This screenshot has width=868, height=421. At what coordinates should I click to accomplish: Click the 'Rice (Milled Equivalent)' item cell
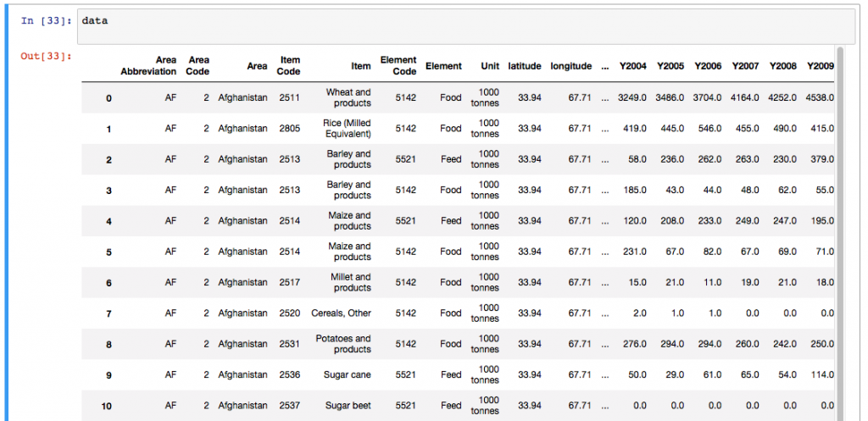coord(347,129)
